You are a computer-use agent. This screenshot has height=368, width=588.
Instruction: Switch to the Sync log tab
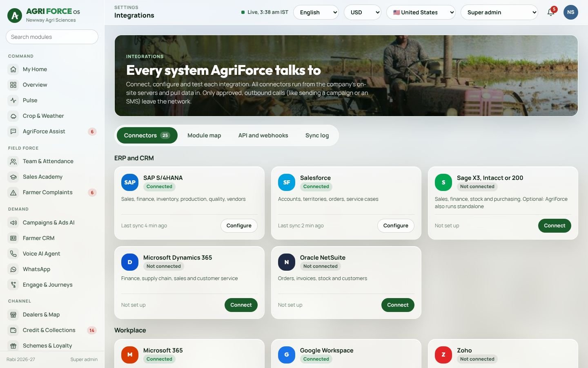pos(317,135)
